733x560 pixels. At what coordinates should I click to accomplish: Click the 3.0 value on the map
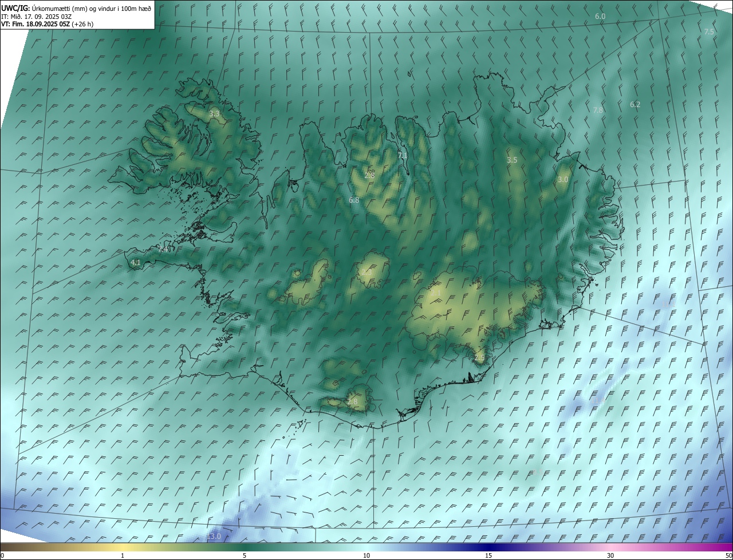coord(563,180)
